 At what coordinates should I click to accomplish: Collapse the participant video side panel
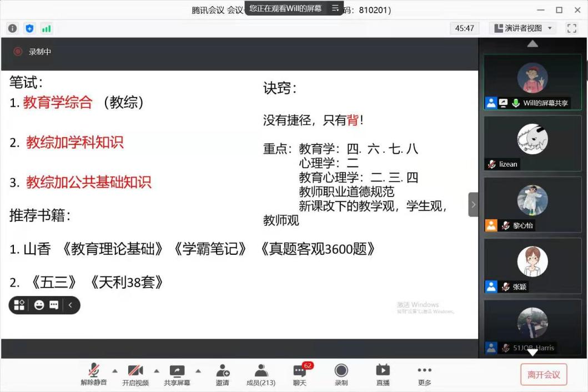[473, 204]
